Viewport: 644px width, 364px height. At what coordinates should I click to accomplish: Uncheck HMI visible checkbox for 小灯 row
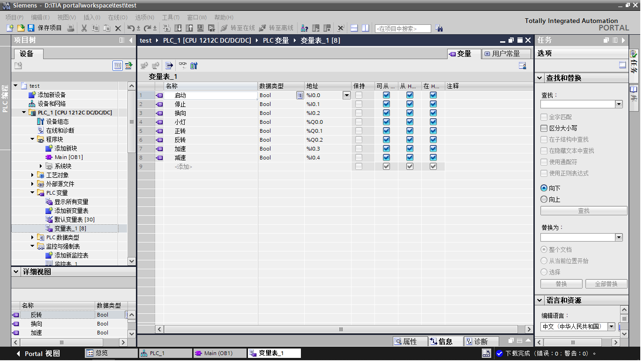pos(433,122)
